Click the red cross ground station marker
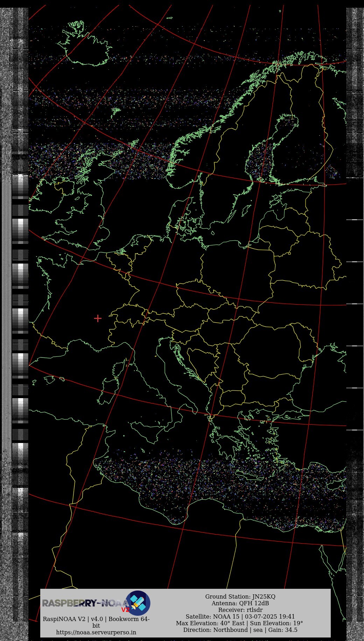The width and height of the screenshot is (364, 641). [98, 318]
